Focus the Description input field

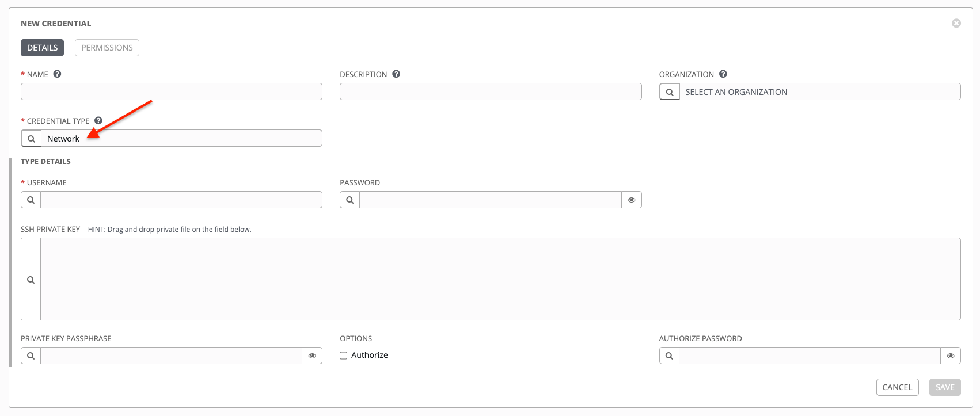click(491, 91)
